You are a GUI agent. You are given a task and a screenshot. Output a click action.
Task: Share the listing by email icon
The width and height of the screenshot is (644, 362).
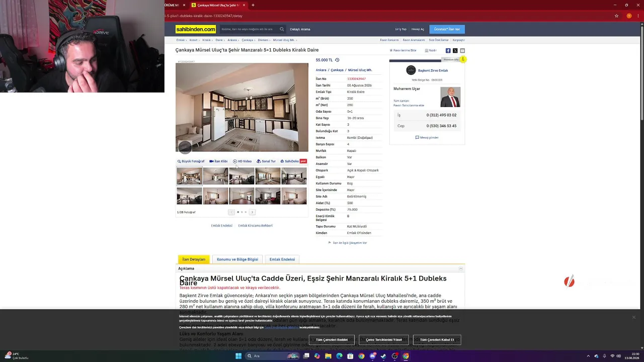(x=462, y=50)
